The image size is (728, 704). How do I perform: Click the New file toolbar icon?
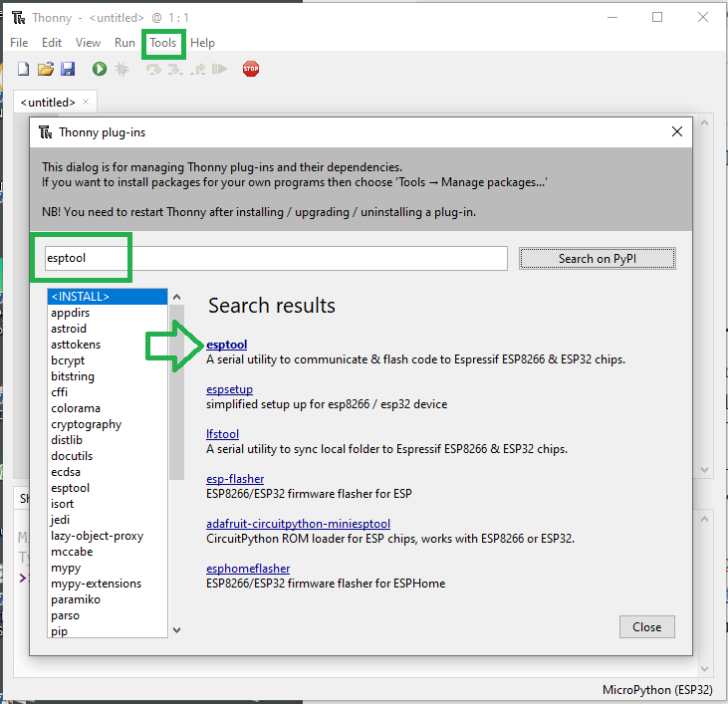pyautogui.click(x=23, y=69)
